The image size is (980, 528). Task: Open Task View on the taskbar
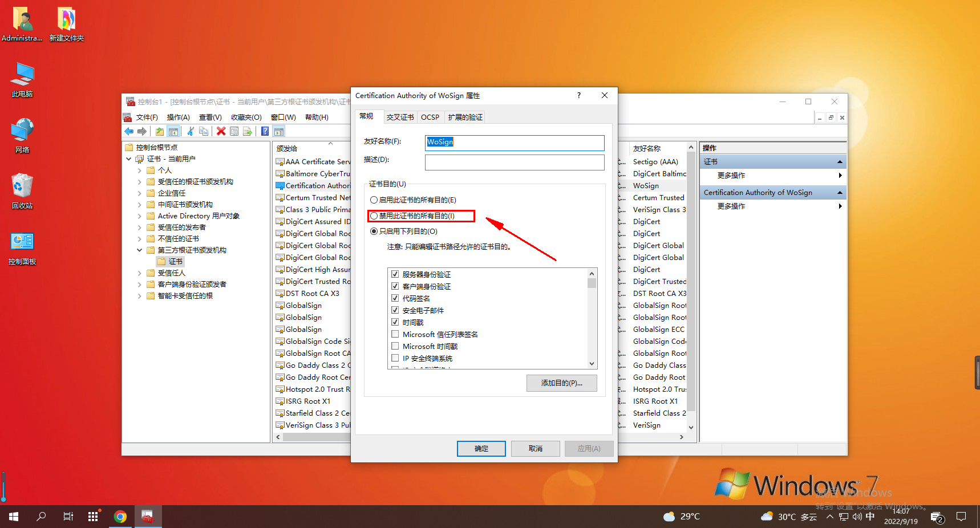point(68,517)
